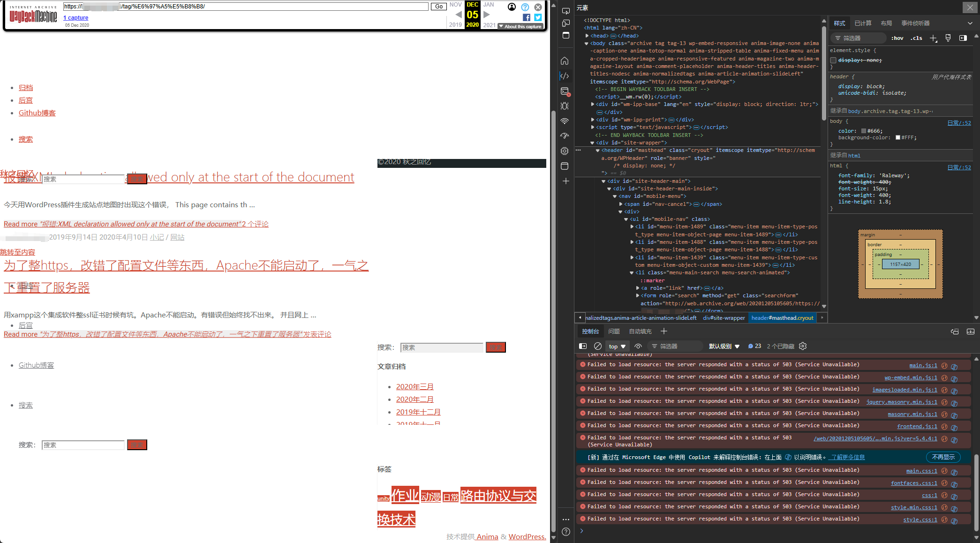Open the Performance gauge tool
The width and height of the screenshot is (980, 543).
coord(565,136)
